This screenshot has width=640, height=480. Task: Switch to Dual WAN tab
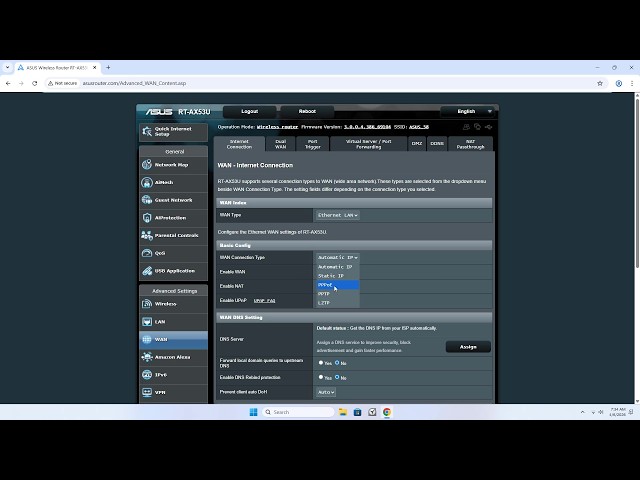[280, 144]
